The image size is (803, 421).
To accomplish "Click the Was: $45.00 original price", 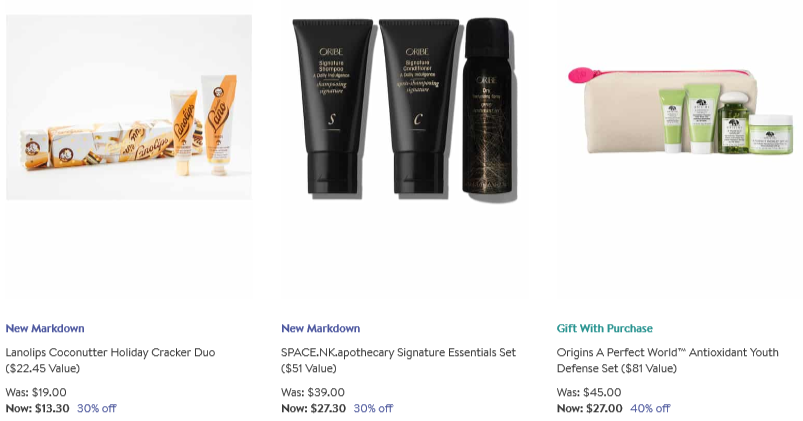I will click(x=589, y=392).
